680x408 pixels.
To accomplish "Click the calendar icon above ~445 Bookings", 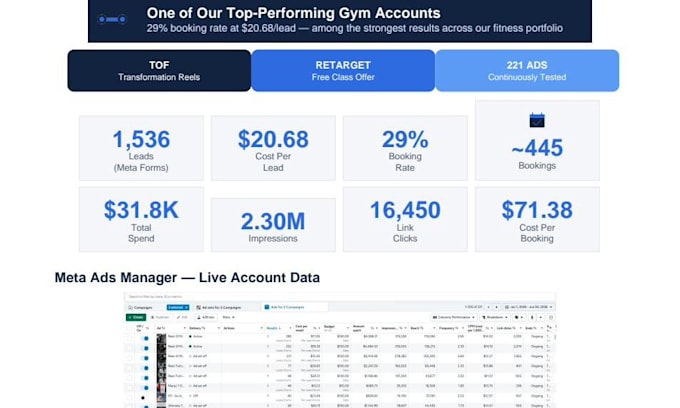I will point(537,120).
